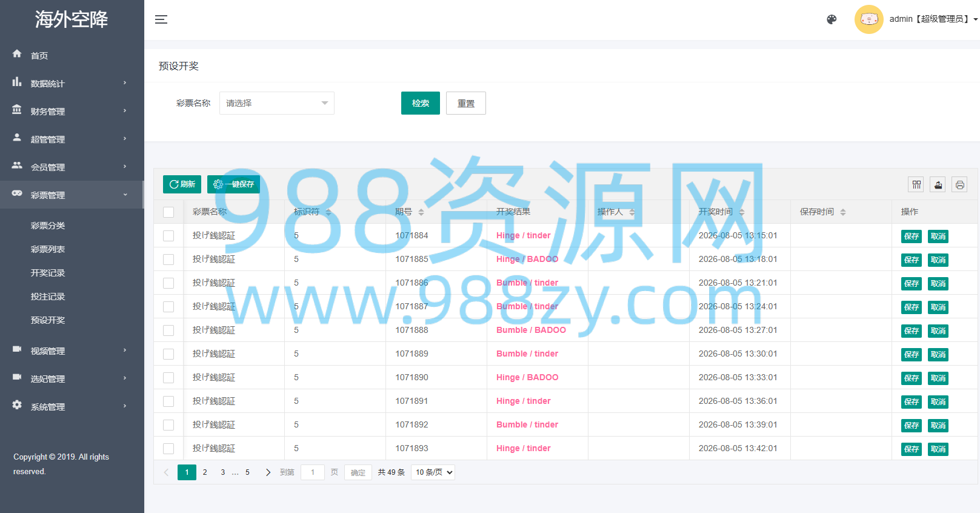Click the camera icon for 选妃管理
The height and width of the screenshot is (513, 980).
(x=17, y=377)
